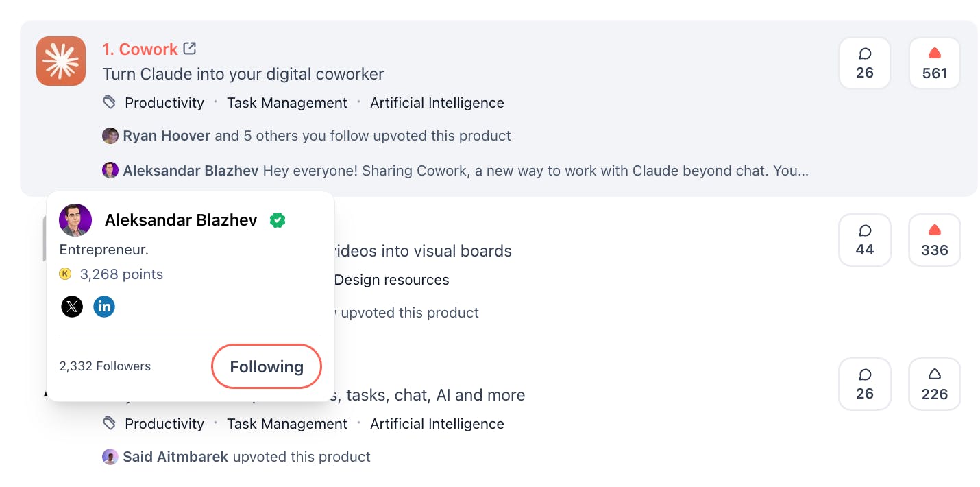Toggle the Following button in the profile card
This screenshot has width=980, height=487.
267,367
